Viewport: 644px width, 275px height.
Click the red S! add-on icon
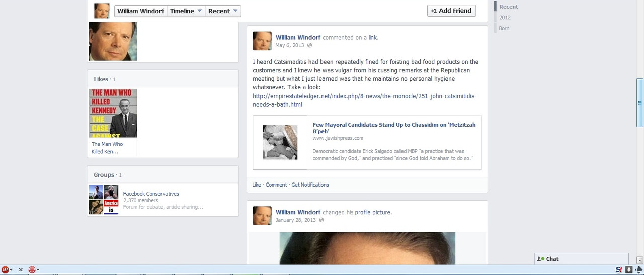(x=619, y=270)
